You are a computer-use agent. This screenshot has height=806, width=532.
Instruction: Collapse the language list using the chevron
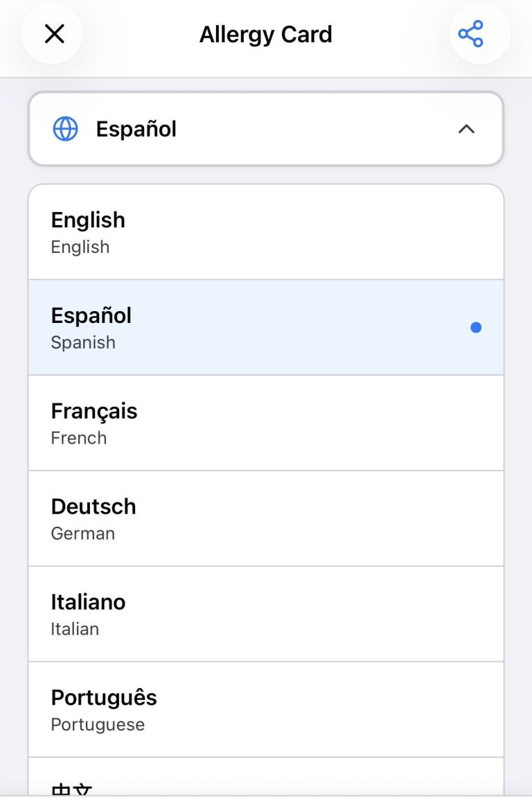[466, 129]
